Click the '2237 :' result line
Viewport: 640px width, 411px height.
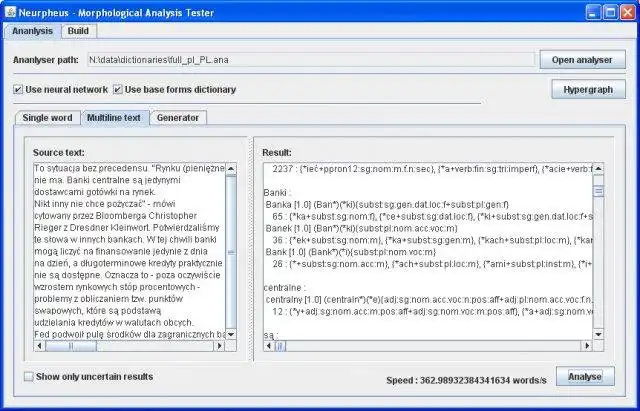point(432,169)
